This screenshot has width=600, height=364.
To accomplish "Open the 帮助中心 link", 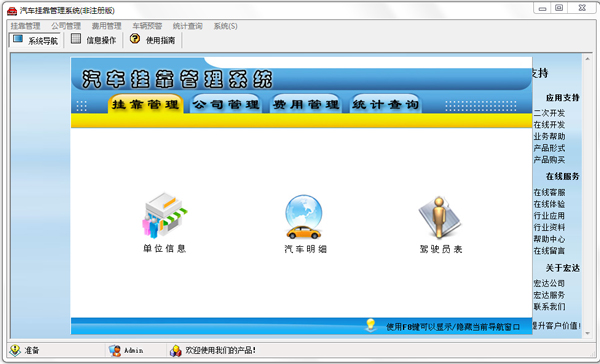I will pyautogui.click(x=549, y=239).
